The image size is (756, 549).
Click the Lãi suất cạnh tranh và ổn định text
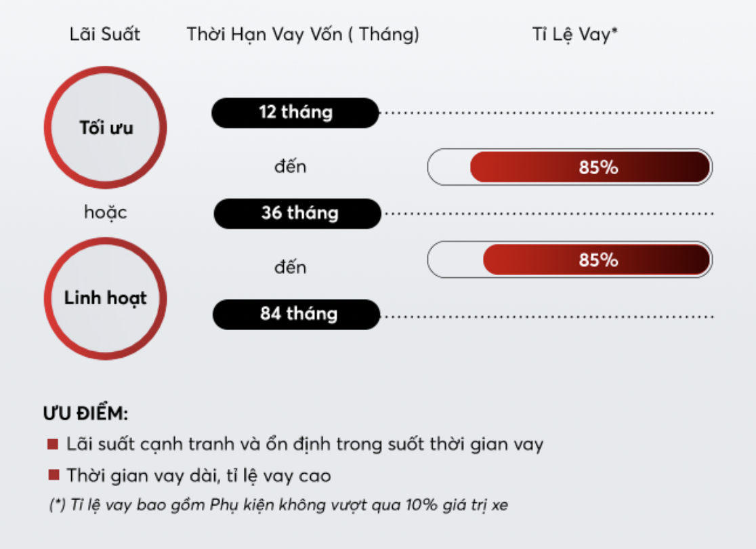[x=305, y=445]
